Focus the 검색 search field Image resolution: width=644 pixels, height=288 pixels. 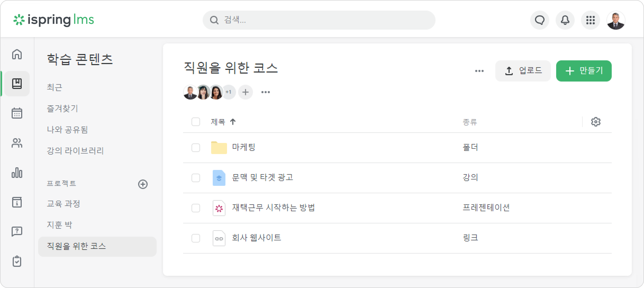pos(319,20)
